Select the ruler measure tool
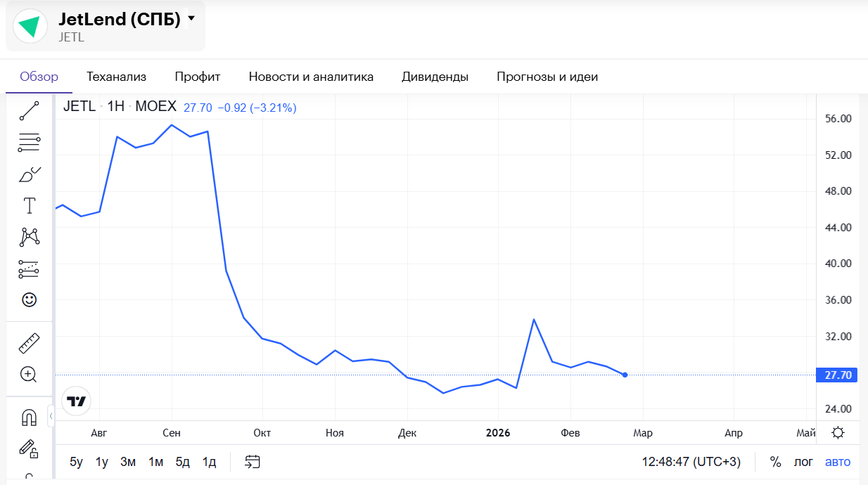The height and width of the screenshot is (485, 868). pos(29,343)
